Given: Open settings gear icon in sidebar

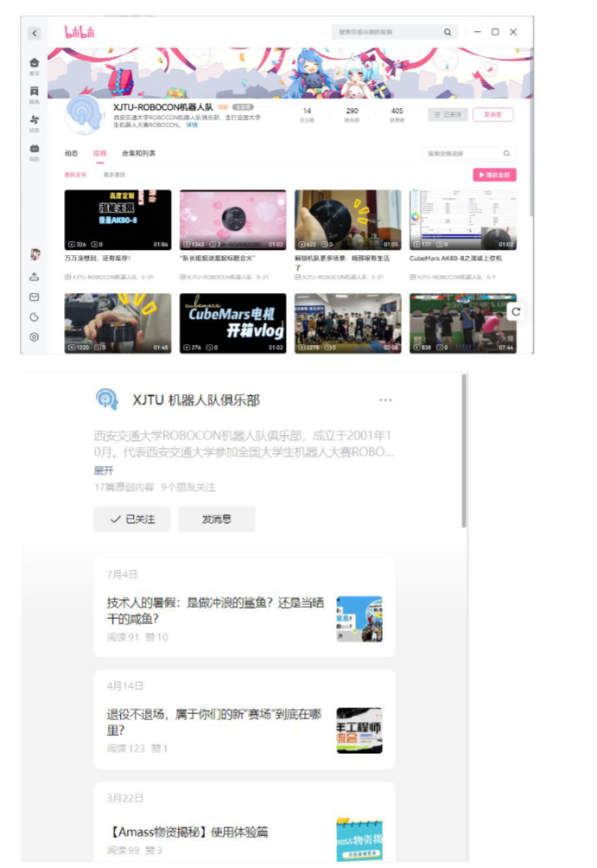Looking at the screenshot, I should point(35,336).
